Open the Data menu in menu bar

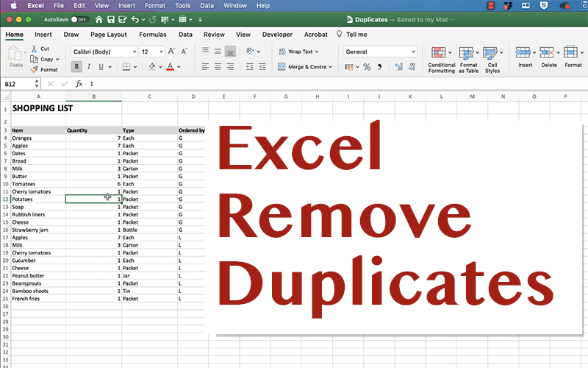[x=207, y=6]
